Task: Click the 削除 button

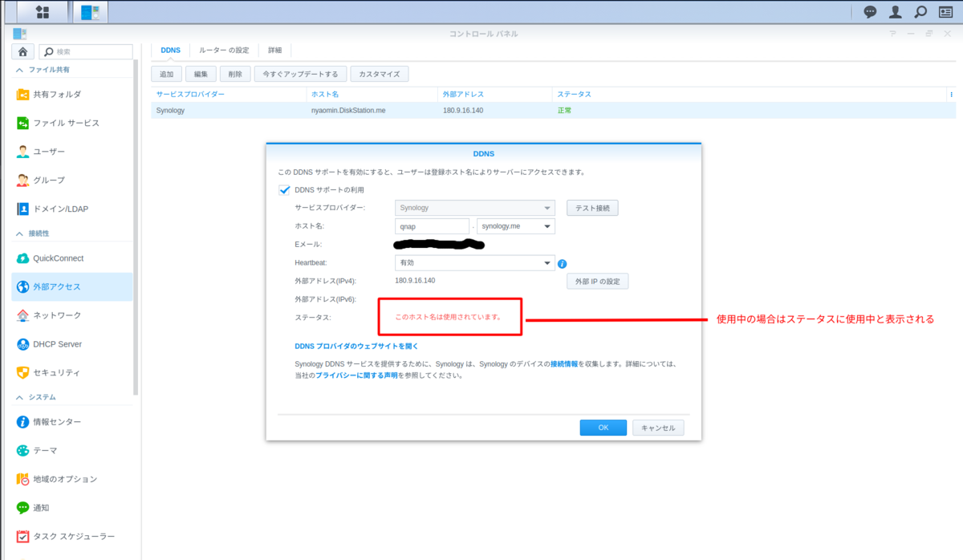Action: (x=234, y=74)
